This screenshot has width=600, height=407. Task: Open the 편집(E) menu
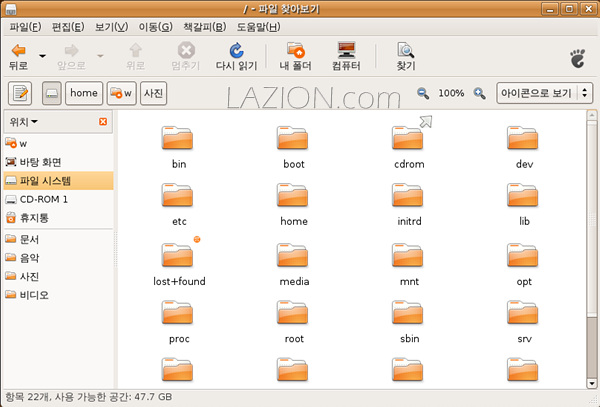coord(68,27)
